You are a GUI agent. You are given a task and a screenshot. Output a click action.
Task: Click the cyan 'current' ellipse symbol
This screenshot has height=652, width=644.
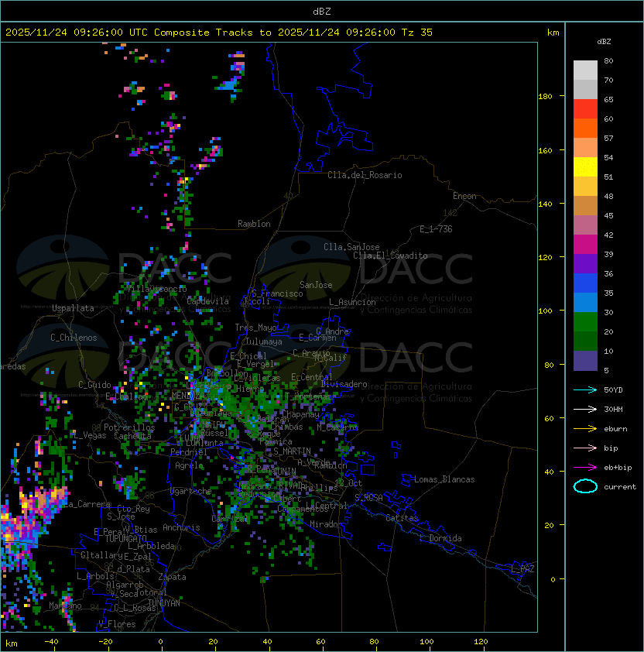coord(585,486)
